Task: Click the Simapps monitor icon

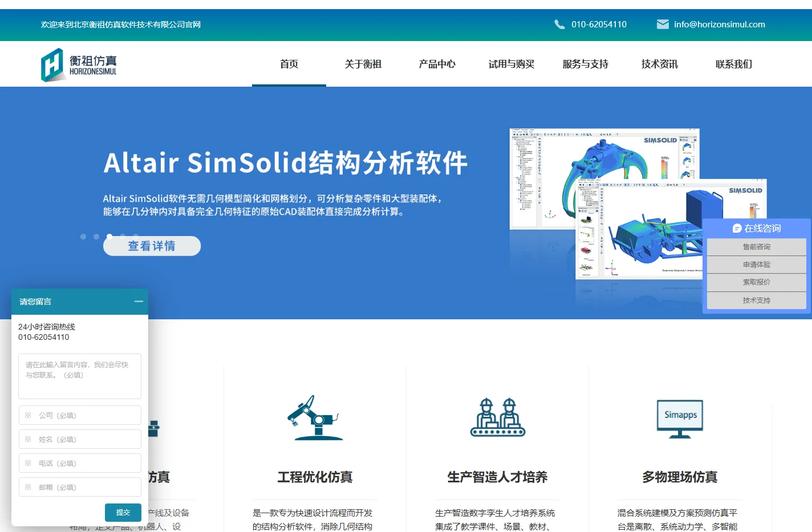Action: pyautogui.click(x=680, y=419)
